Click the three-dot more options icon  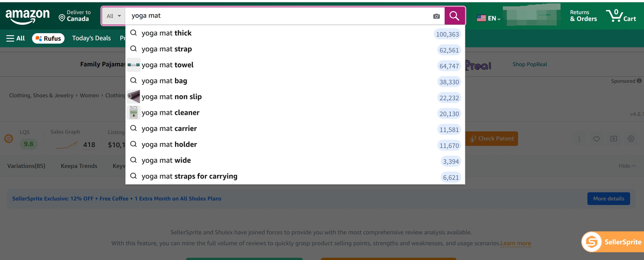tap(579, 139)
